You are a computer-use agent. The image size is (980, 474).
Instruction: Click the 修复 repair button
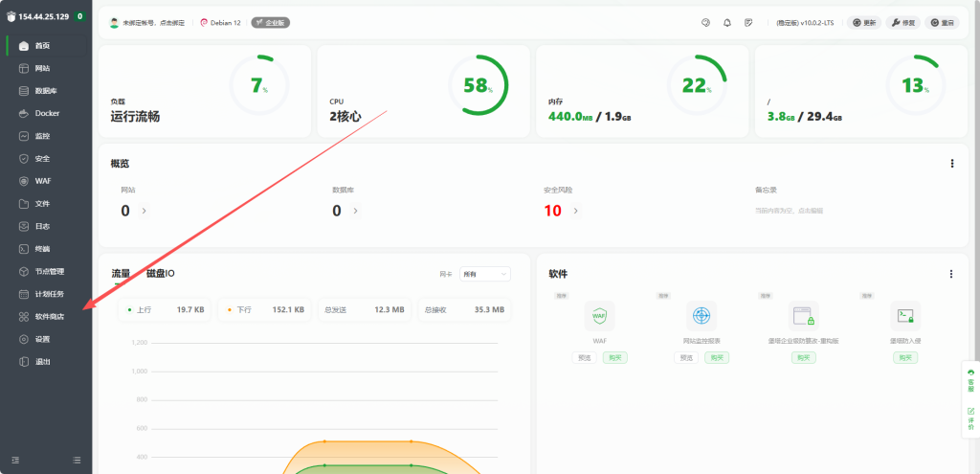(902, 22)
